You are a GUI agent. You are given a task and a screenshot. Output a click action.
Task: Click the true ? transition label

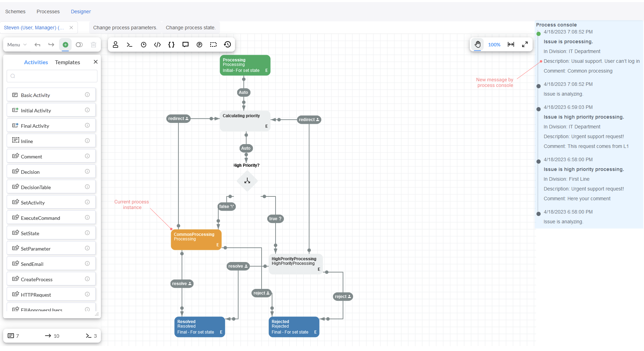coord(276,219)
